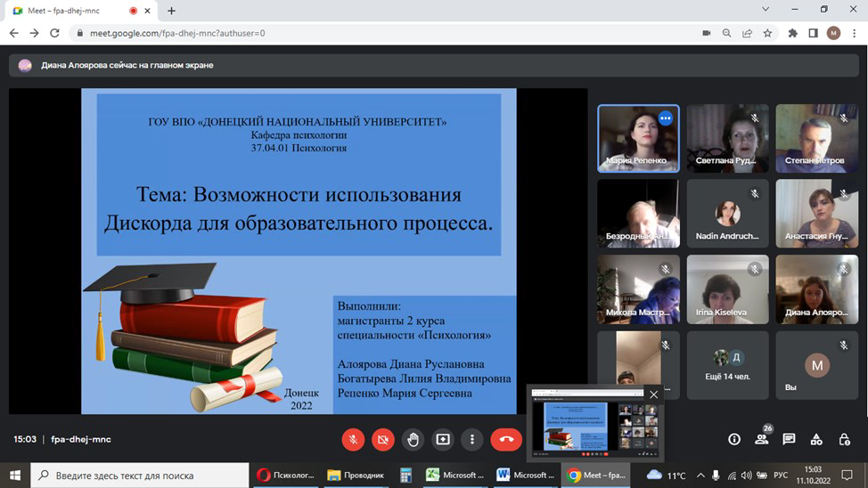This screenshot has width=868, height=488.
Task: Select the Nadin Andruch... participant tile
Action: (x=727, y=214)
